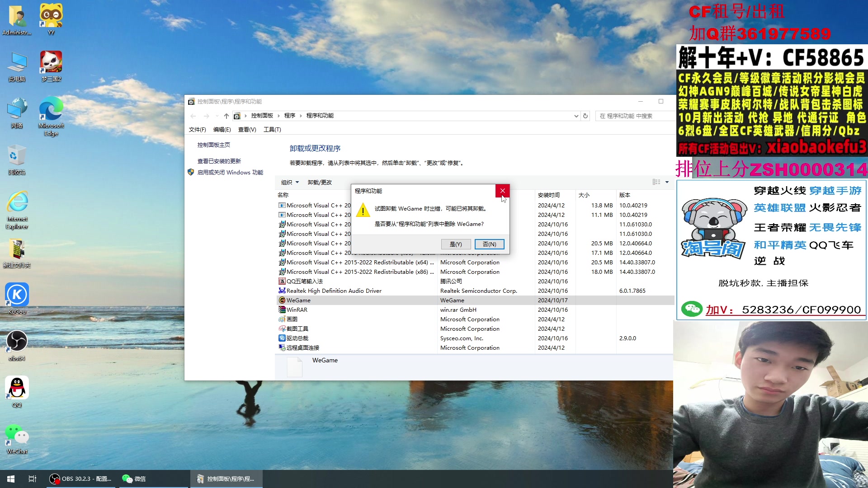Sort by 版本 column header
Viewport: 868px width, 488px height.
[x=625, y=195]
